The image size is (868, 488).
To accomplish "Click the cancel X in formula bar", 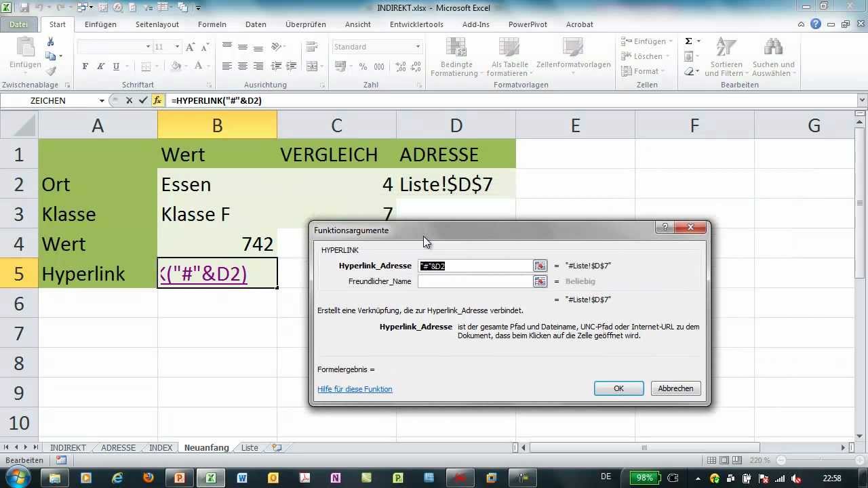I will click(x=129, y=100).
